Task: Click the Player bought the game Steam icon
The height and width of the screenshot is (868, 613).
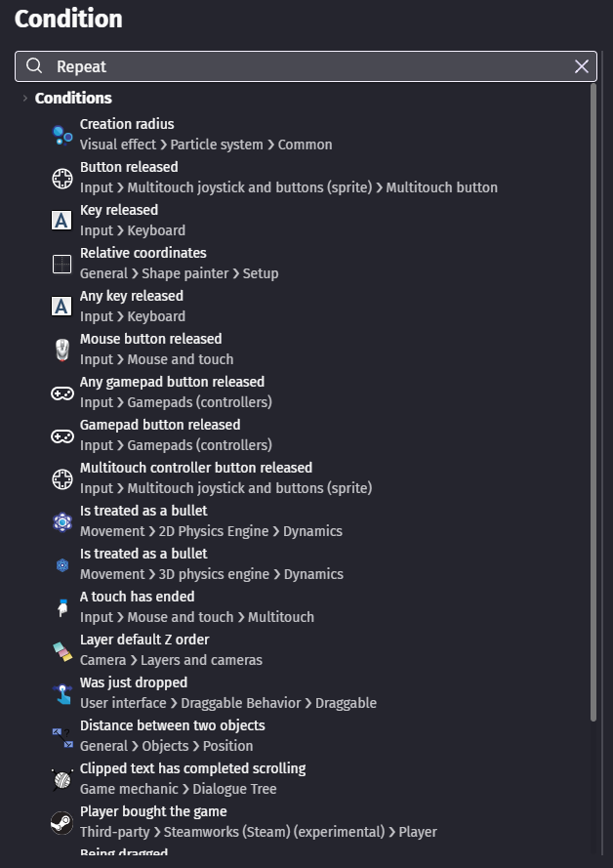Action: [x=61, y=822]
